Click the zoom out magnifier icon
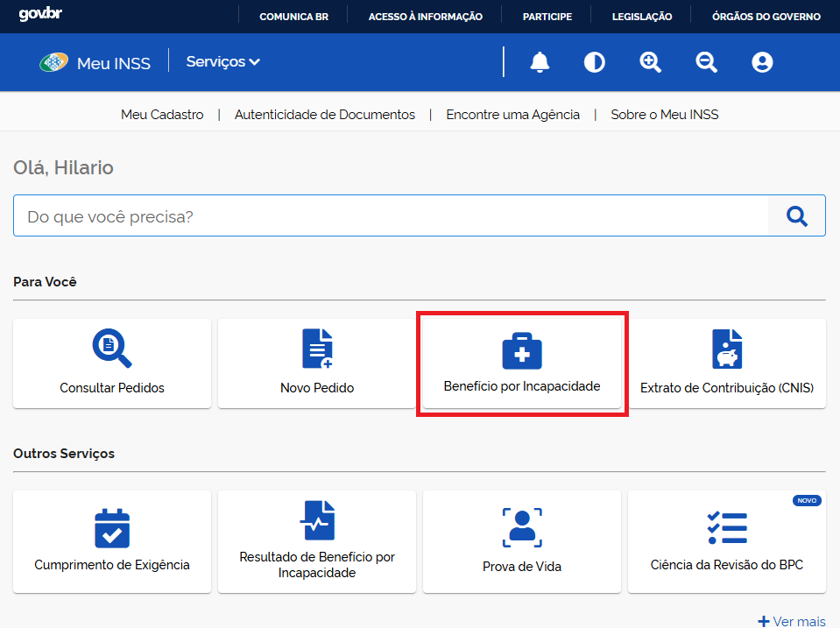The image size is (840, 628). pyautogui.click(x=706, y=62)
